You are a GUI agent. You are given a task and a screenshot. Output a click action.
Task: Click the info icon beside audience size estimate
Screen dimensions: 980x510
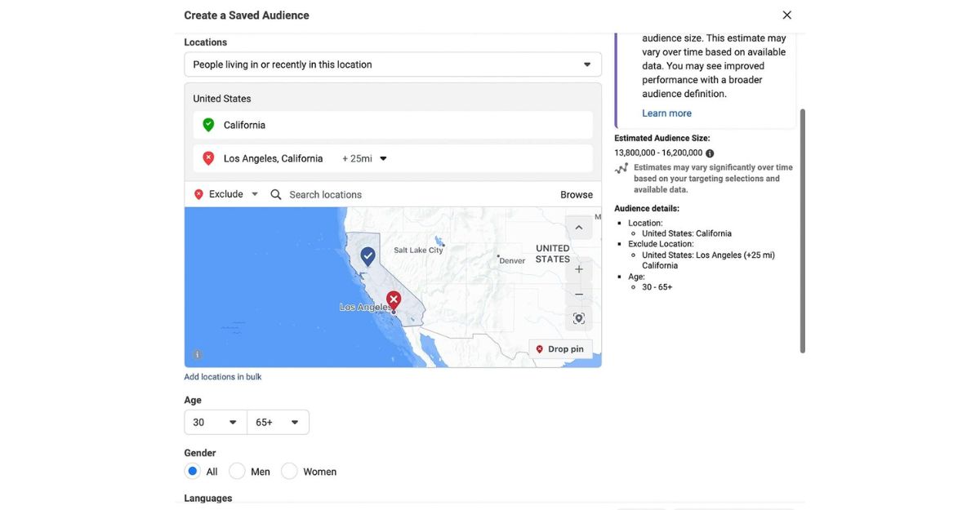[x=710, y=153]
